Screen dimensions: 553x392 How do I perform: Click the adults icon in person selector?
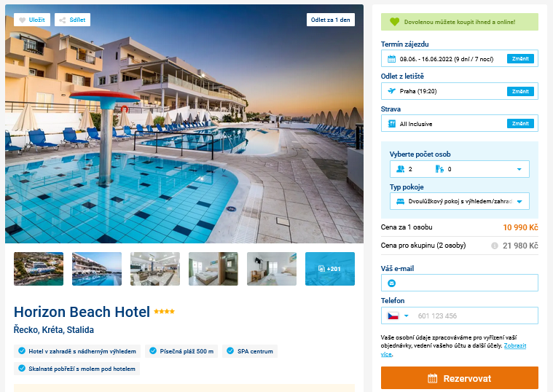coord(400,169)
